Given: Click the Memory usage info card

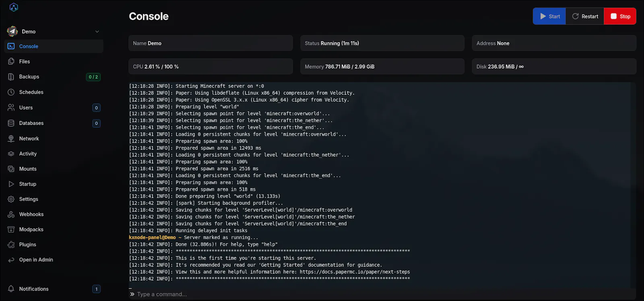Looking at the screenshot, I should pos(382,66).
